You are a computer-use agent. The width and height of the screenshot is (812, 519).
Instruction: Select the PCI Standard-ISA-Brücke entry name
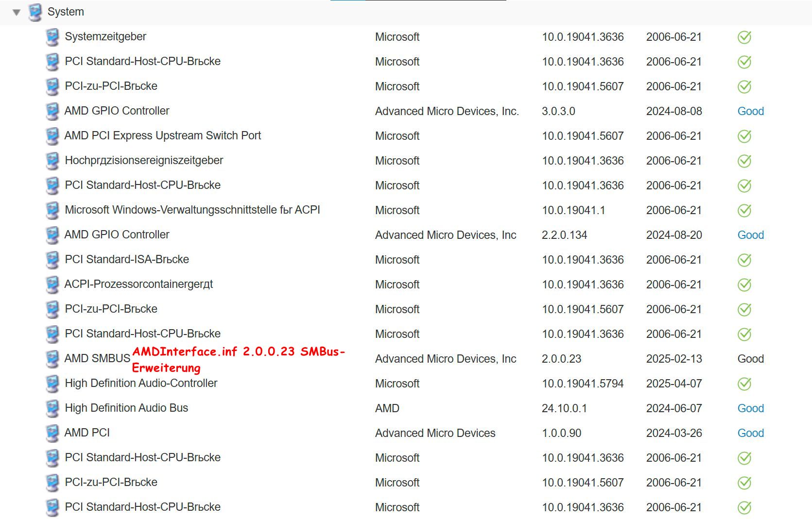pyautogui.click(x=127, y=259)
